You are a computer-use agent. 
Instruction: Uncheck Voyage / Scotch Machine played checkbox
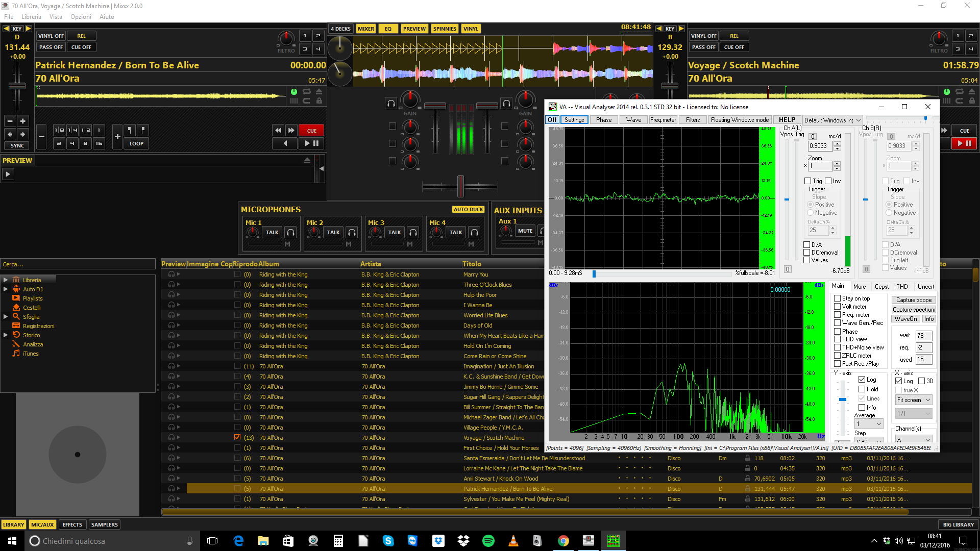coord(237,438)
